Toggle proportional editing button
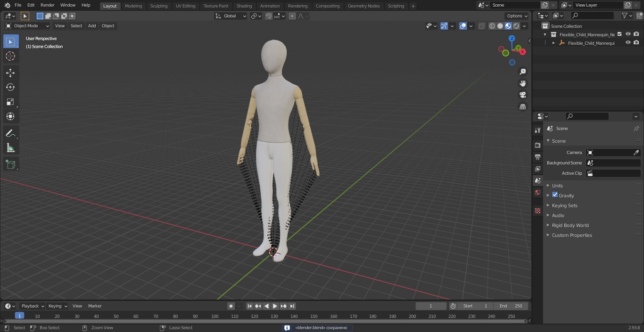This screenshot has width=644, height=332. [292, 16]
